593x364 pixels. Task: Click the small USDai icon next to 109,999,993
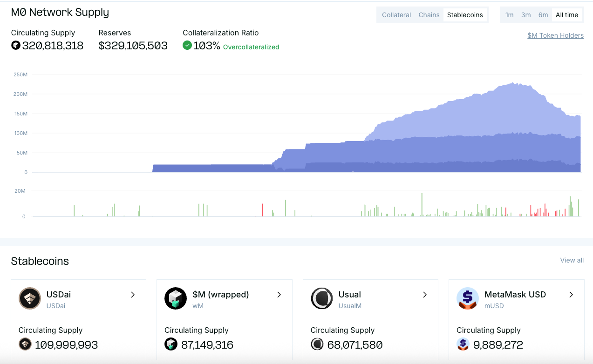25,344
